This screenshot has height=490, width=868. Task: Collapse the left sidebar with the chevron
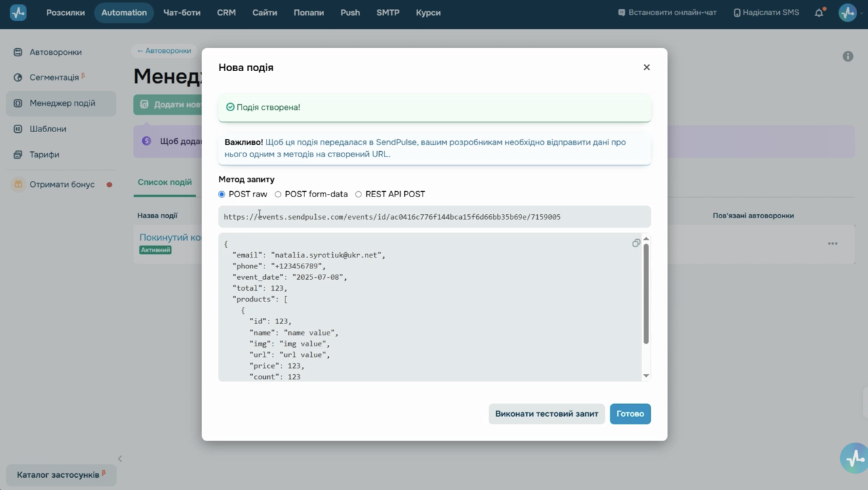tap(120, 459)
